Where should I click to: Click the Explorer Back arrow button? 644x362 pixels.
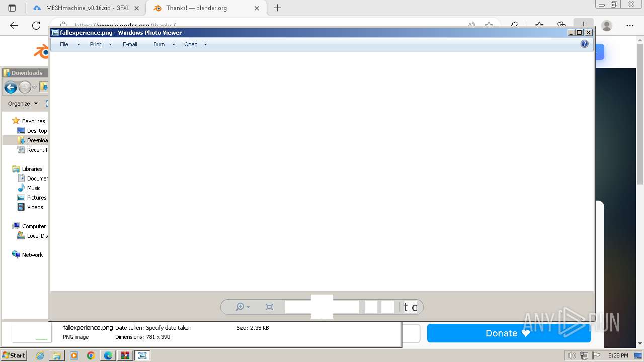tap(11, 87)
